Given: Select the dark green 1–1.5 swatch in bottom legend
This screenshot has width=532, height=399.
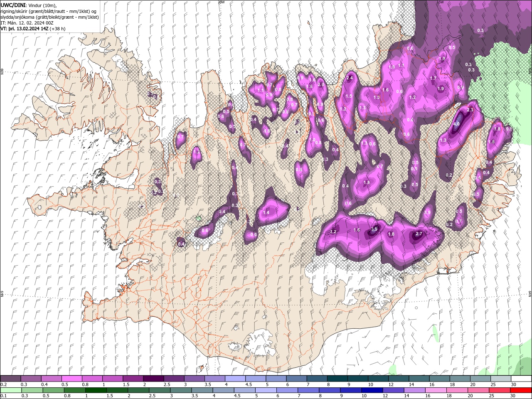Looking at the screenshot, I should (x=96, y=390).
